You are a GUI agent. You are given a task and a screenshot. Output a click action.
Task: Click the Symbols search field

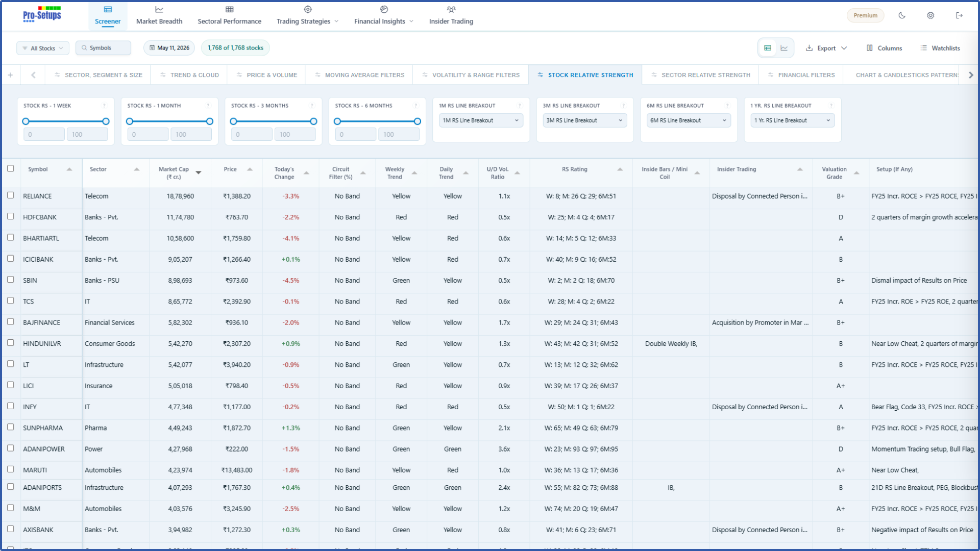click(103, 48)
